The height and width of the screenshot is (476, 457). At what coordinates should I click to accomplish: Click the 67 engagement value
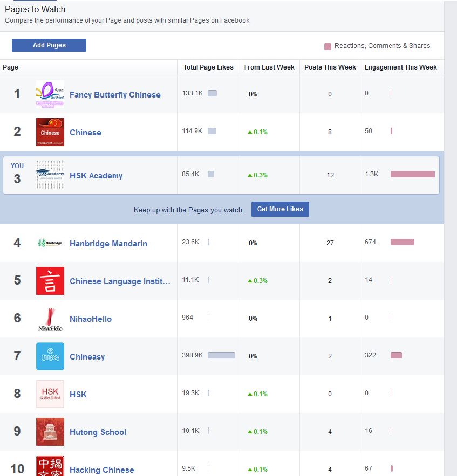(369, 468)
